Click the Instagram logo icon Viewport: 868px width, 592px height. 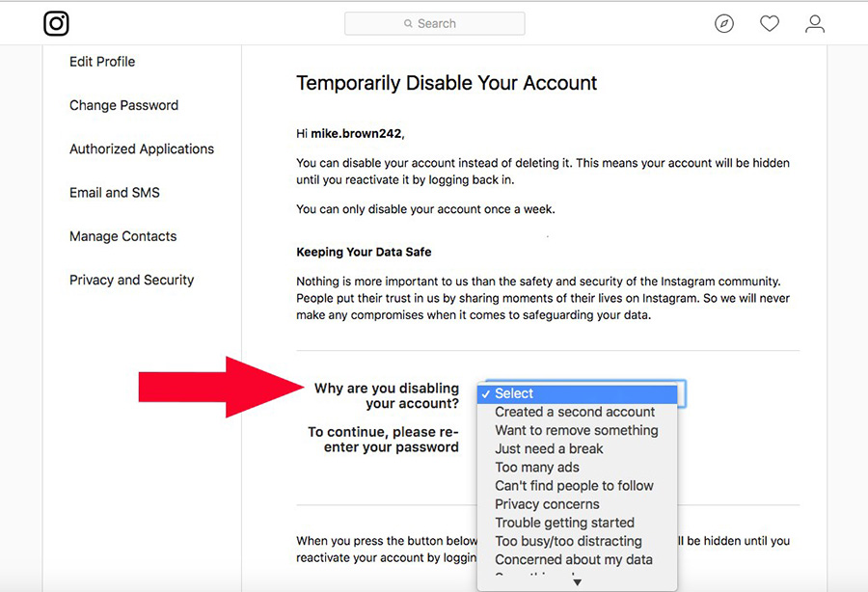click(56, 23)
